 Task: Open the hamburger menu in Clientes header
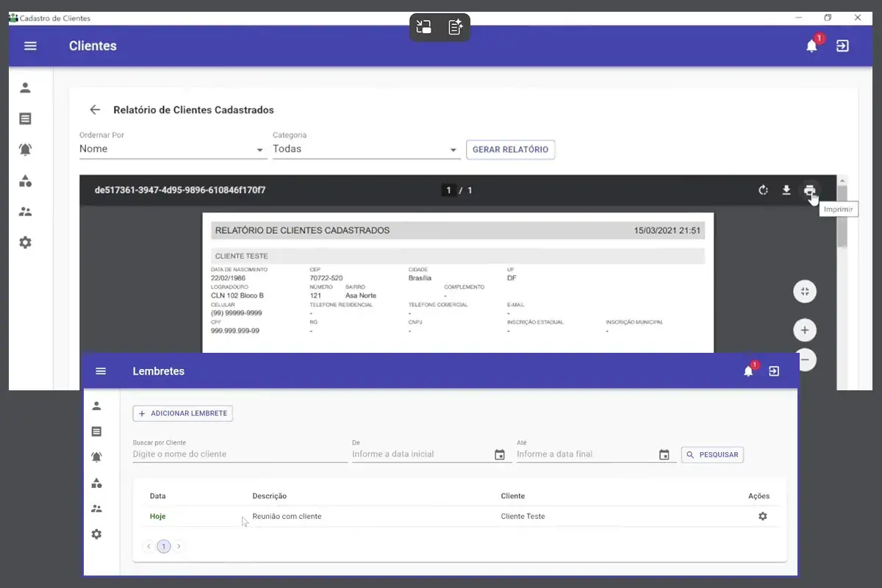coord(30,46)
